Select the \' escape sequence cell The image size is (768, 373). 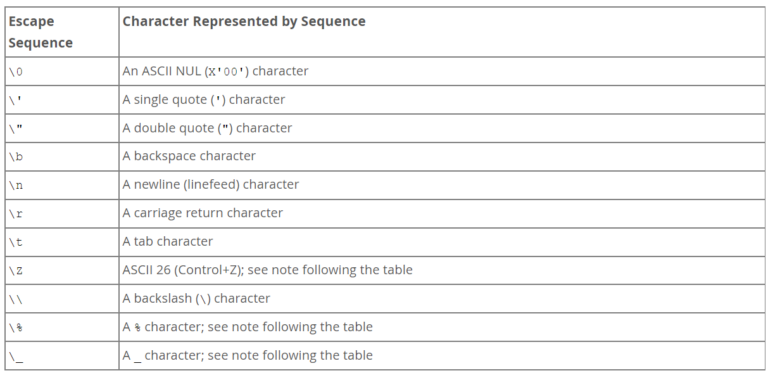tap(62, 99)
